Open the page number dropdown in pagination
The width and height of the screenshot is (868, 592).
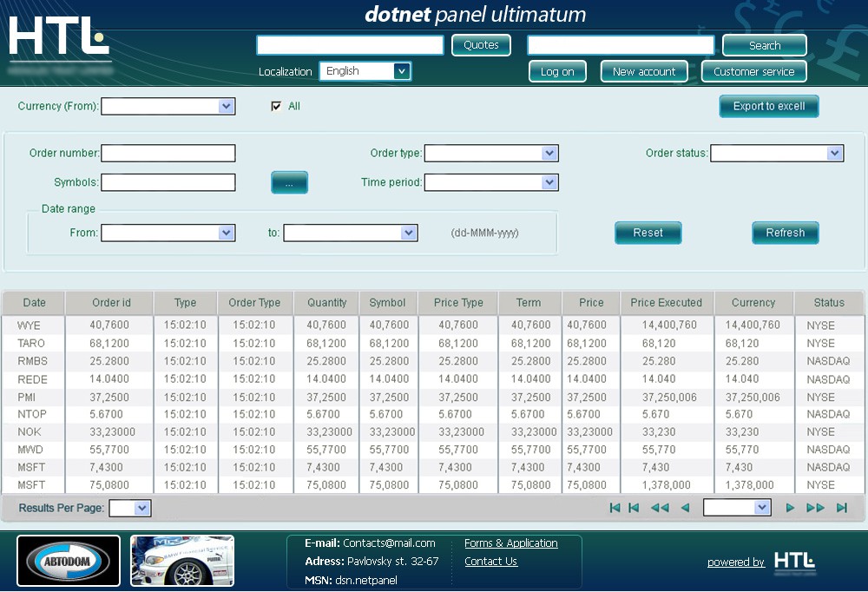pyautogui.click(x=737, y=507)
